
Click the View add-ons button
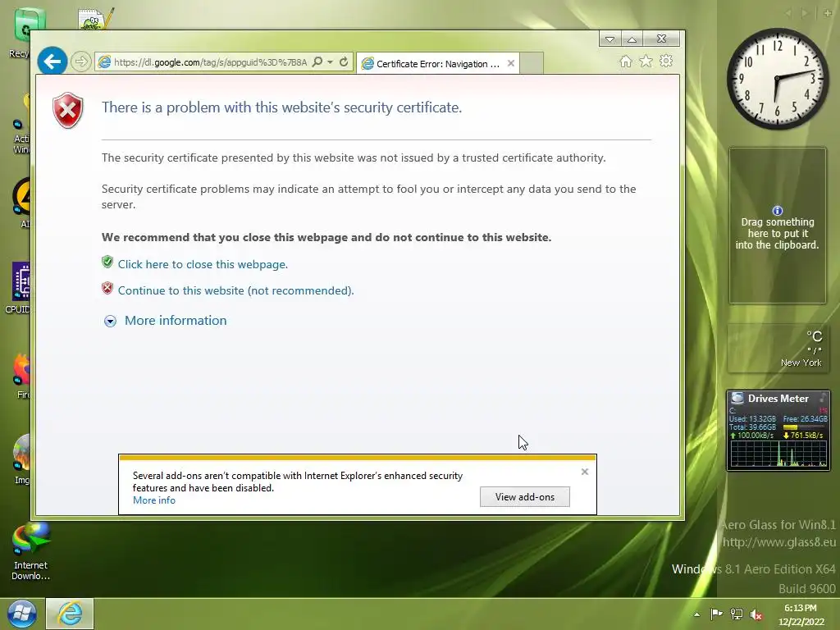tap(524, 496)
